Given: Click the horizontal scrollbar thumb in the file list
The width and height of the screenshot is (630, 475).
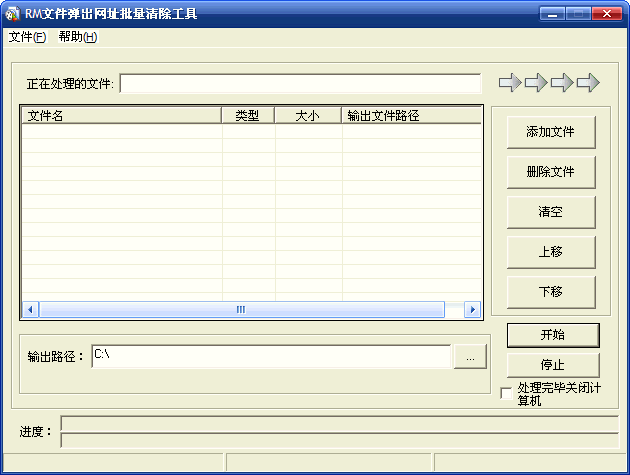Looking at the screenshot, I should click(x=241, y=309).
